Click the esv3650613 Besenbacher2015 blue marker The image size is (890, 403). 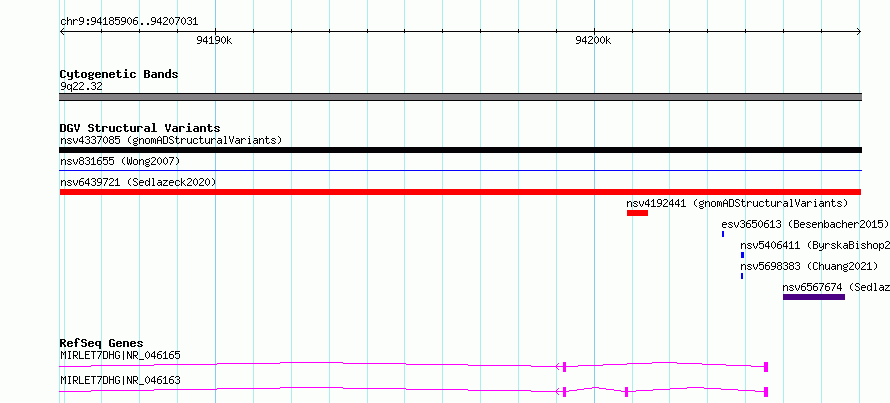pos(723,234)
